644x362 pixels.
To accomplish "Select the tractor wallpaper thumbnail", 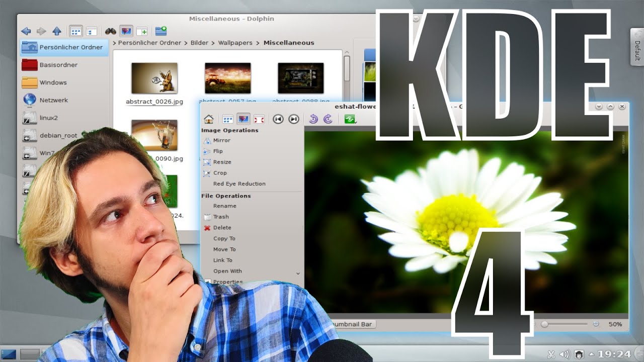I will [227, 78].
